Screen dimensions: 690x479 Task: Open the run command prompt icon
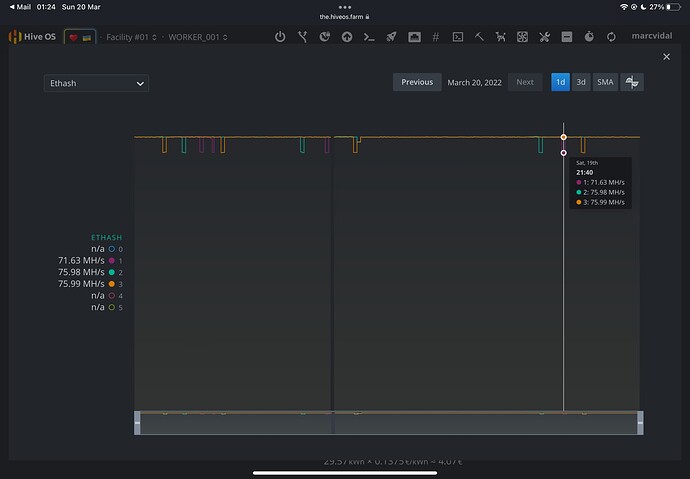coord(369,37)
